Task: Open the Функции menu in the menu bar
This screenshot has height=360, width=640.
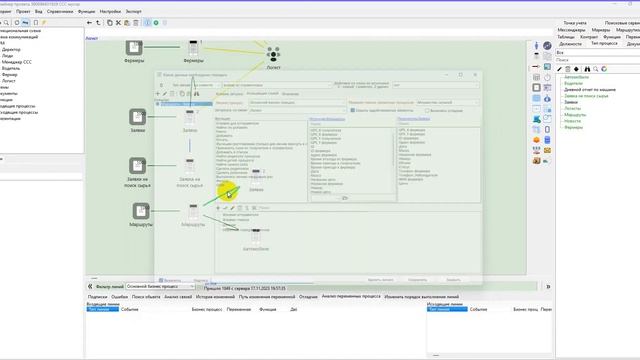Action: click(x=87, y=11)
